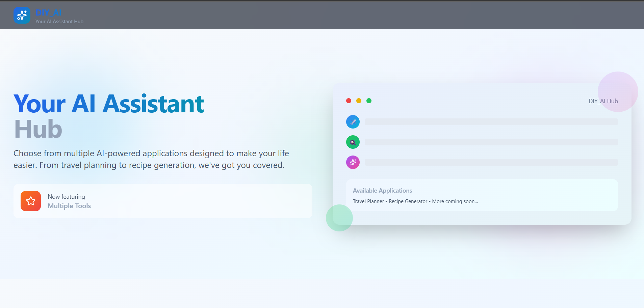
Task: Click the red dot in the mock window
Action: click(349, 101)
